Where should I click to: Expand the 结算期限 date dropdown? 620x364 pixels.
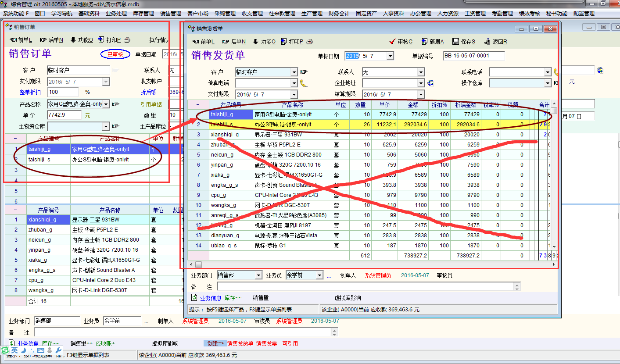(x=421, y=94)
